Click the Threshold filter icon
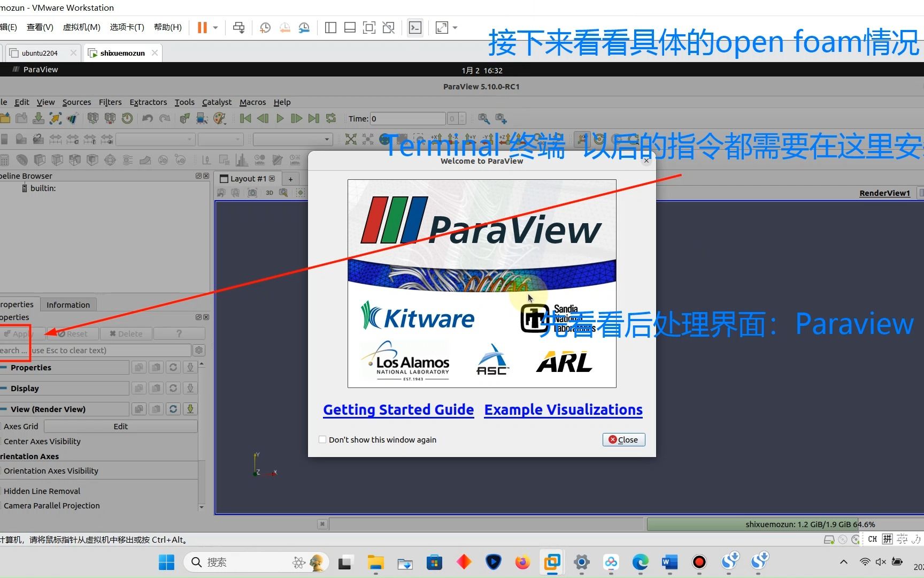Screen dimensions: 924x578 pyautogui.click(x=75, y=159)
